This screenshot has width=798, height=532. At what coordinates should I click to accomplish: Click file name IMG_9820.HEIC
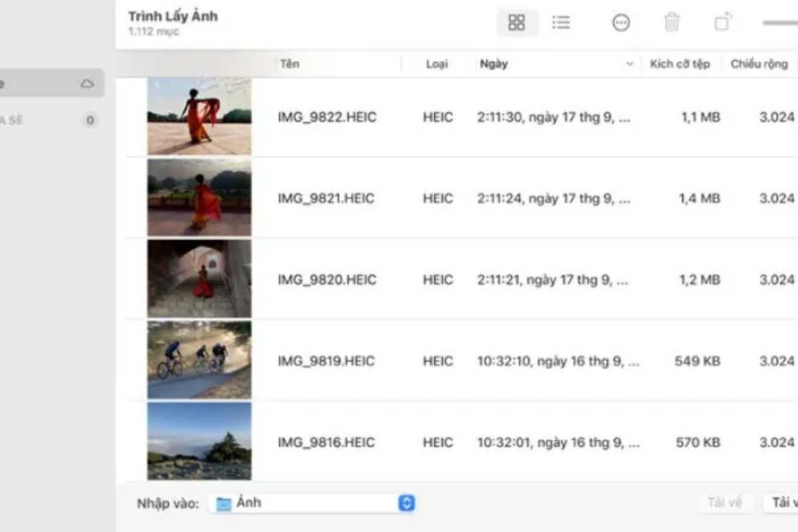[x=327, y=280]
